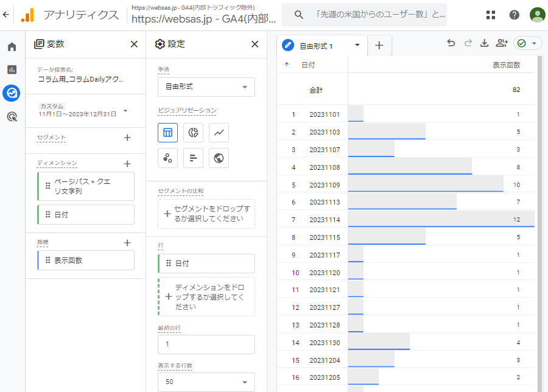Viewport: 548px width, 392px height.
Task: Click the 最初の行 input field
Action: (206, 344)
